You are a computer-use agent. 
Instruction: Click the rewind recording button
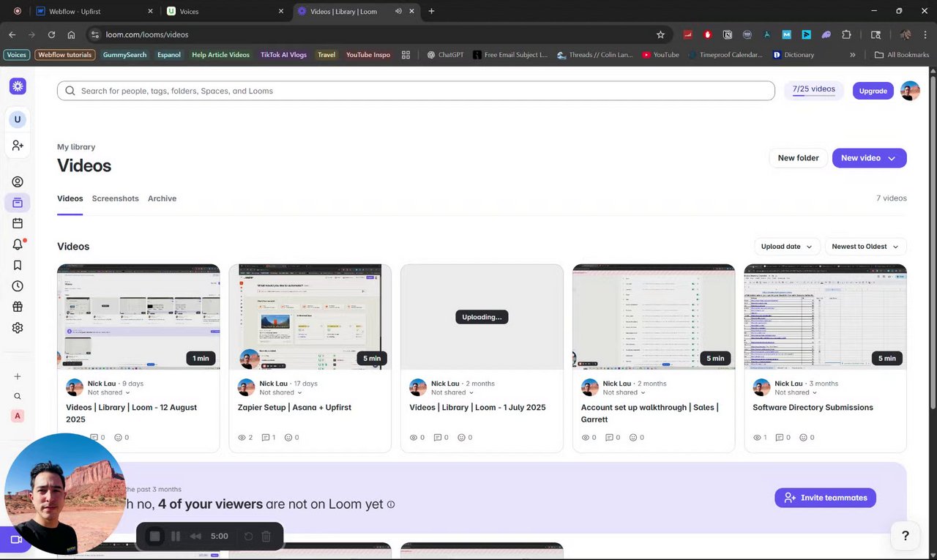click(195, 537)
